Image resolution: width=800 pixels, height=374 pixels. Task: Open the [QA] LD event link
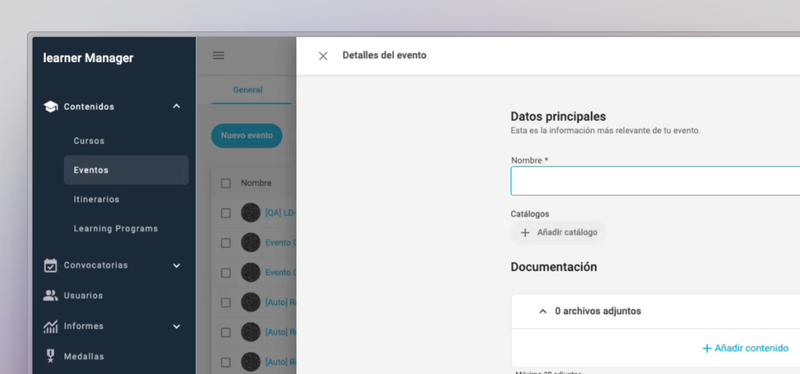pyautogui.click(x=280, y=213)
